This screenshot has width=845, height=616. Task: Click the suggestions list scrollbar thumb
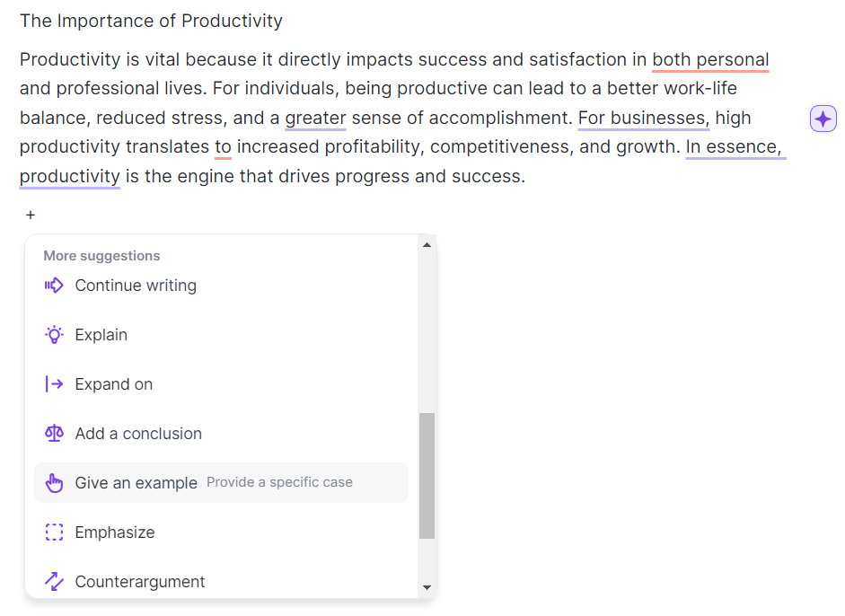[x=427, y=475]
